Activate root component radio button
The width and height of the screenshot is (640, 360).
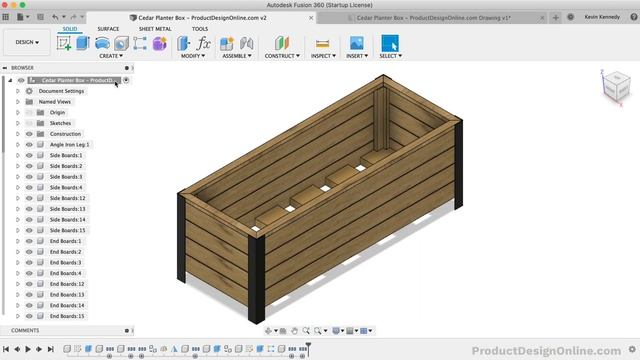tap(126, 80)
